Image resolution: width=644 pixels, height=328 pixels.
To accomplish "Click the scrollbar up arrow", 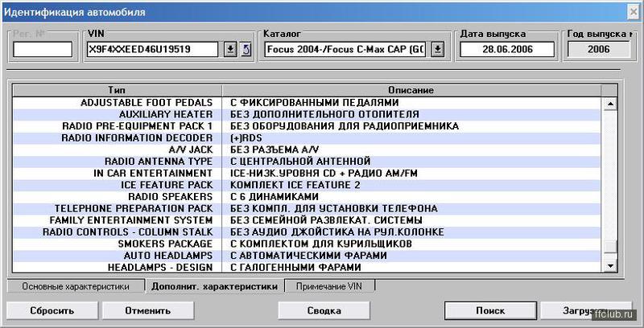I will click(610, 104).
